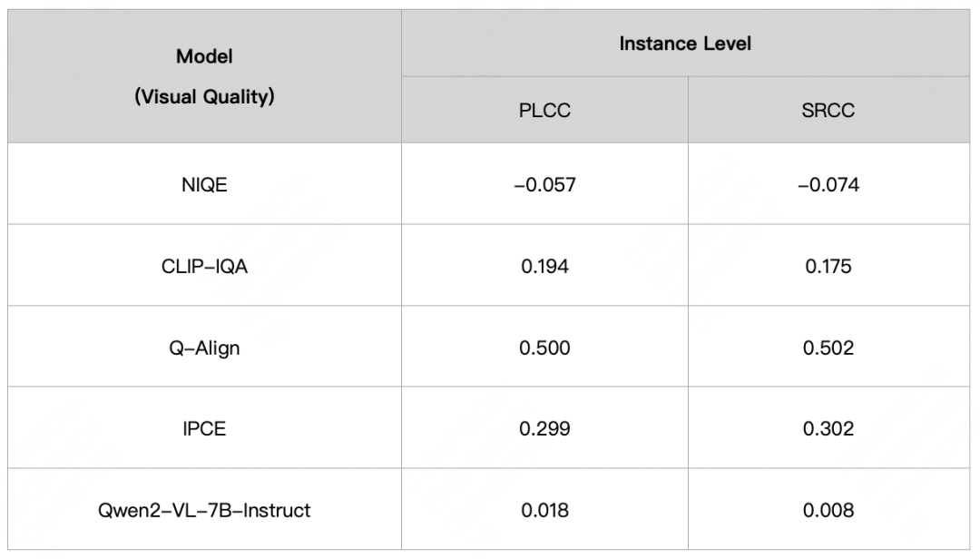980x559 pixels.
Task: Select CLIP-IQA PLCC value 0.194
Action: click(x=544, y=265)
